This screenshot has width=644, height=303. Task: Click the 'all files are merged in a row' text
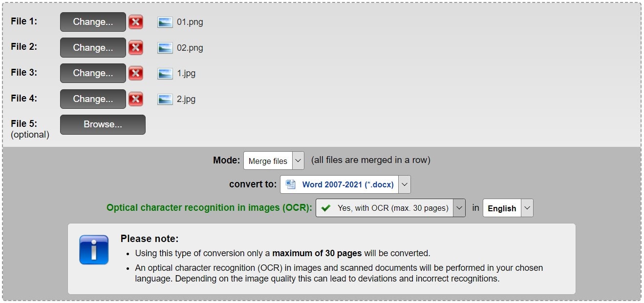coord(370,160)
